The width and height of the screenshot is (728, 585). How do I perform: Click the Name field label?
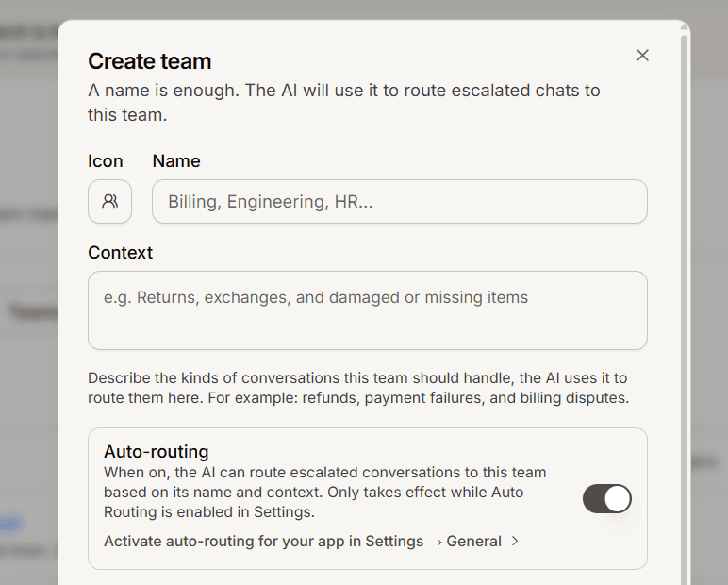click(176, 161)
